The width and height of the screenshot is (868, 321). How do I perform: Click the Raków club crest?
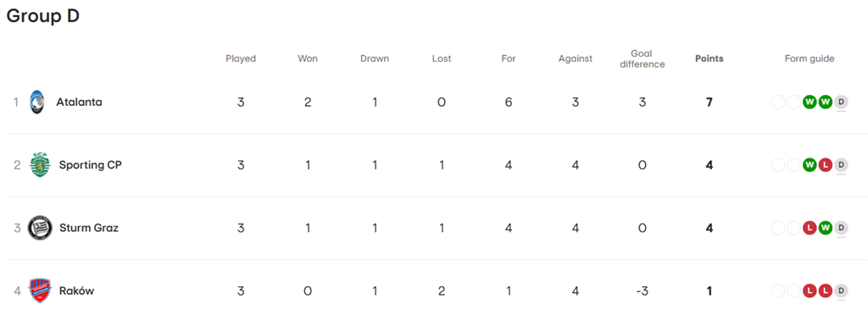(x=40, y=291)
